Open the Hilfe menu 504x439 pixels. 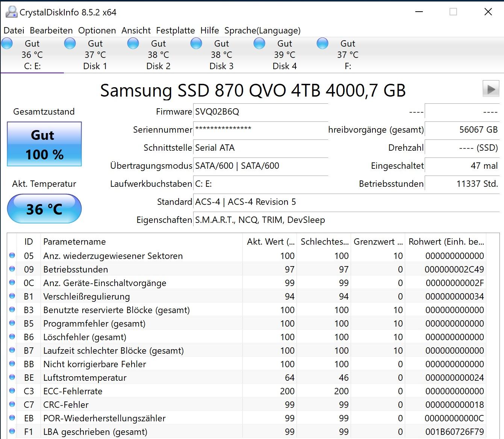point(210,30)
